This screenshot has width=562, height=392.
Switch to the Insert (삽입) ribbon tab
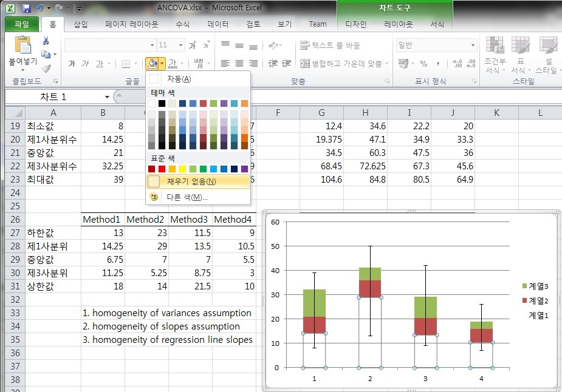point(80,24)
